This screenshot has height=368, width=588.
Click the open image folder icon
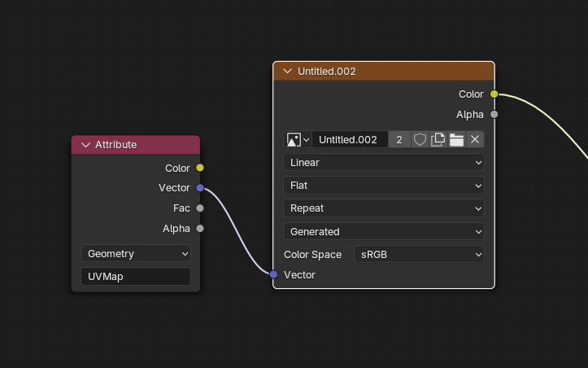tap(456, 139)
